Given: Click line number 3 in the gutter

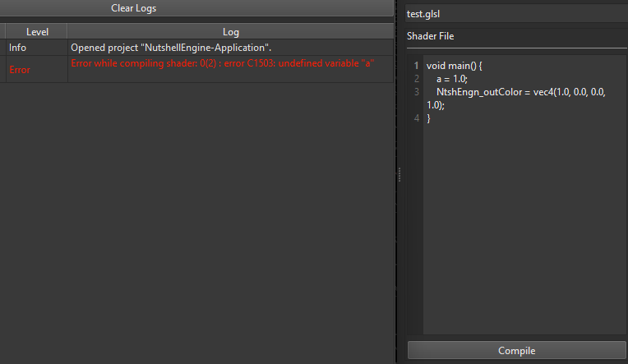Looking at the screenshot, I should click(416, 92).
